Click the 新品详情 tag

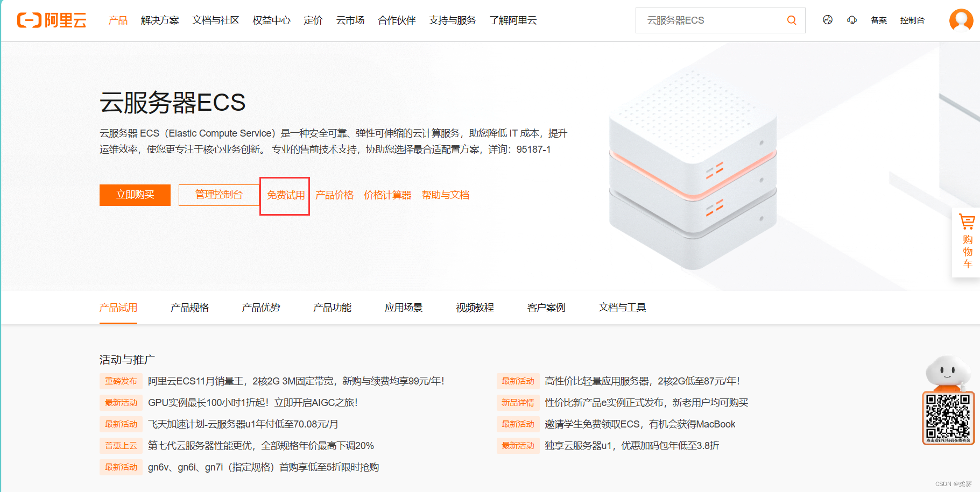(x=518, y=403)
